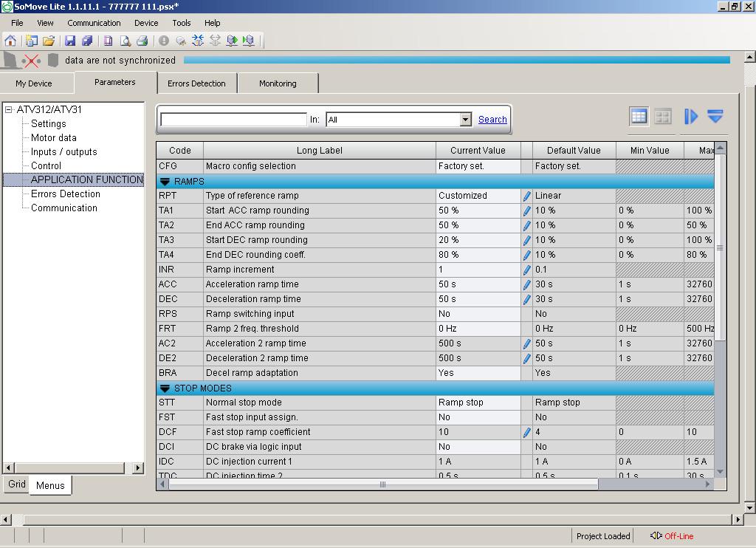This screenshot has height=548, width=756.
Task: Click the parameter table vertical scrollbar thumb
Action: [720, 247]
